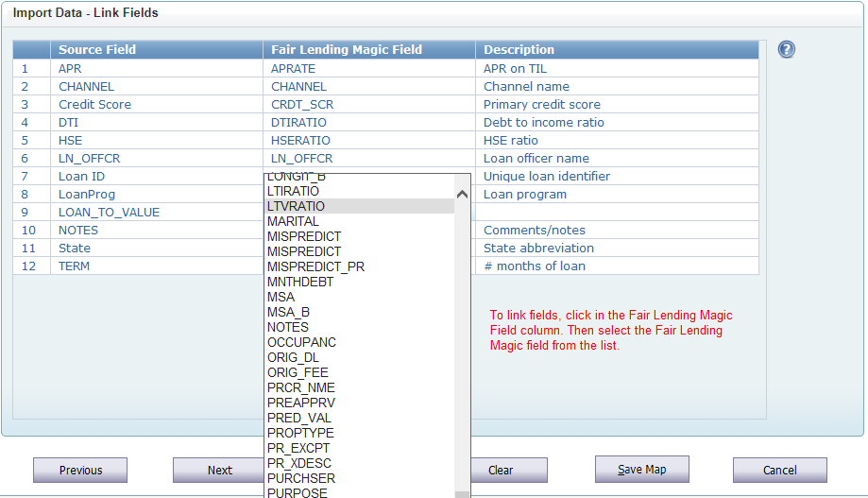Click the 'Loan officer name' description
The width and height of the screenshot is (868, 498).
click(x=617, y=159)
